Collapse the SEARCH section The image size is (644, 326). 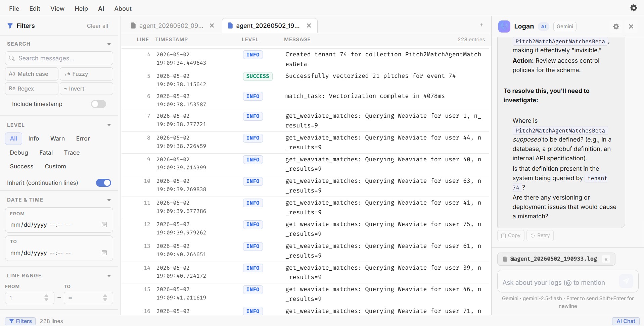tap(109, 44)
